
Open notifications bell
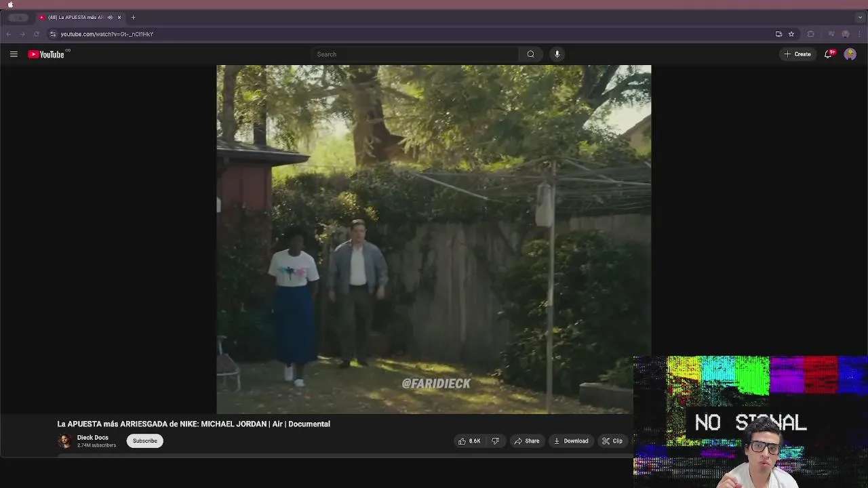(x=828, y=54)
